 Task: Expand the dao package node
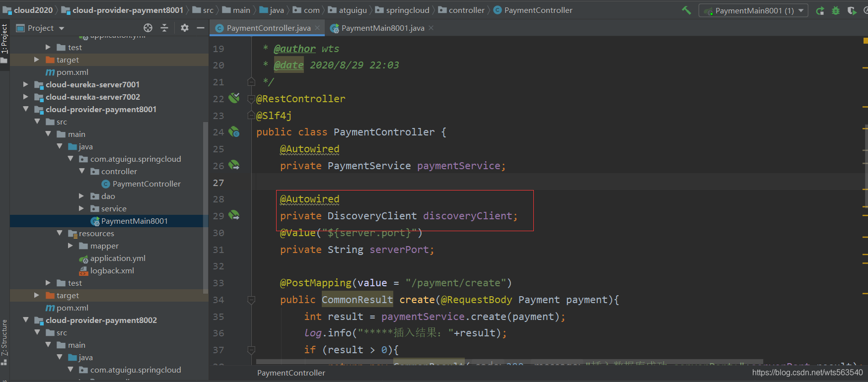click(82, 196)
